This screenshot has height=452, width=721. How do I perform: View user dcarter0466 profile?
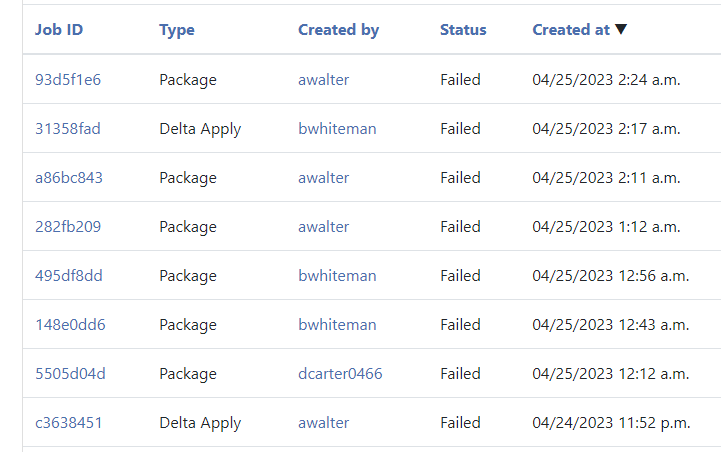tap(340, 374)
